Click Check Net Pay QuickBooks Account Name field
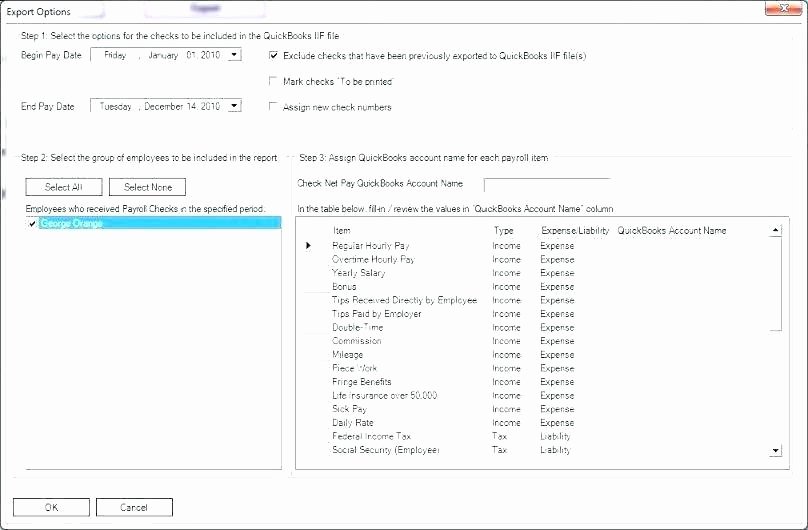This screenshot has height=530, width=808. (547, 184)
